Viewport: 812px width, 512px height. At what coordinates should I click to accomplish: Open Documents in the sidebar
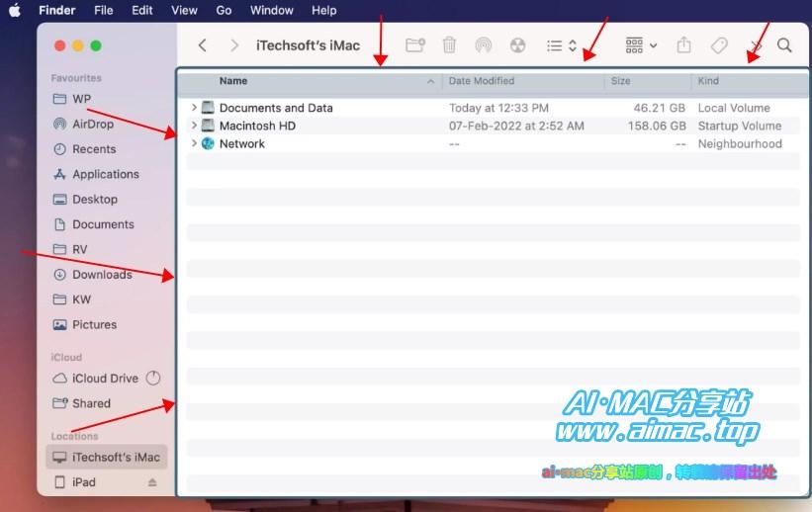[x=106, y=224]
